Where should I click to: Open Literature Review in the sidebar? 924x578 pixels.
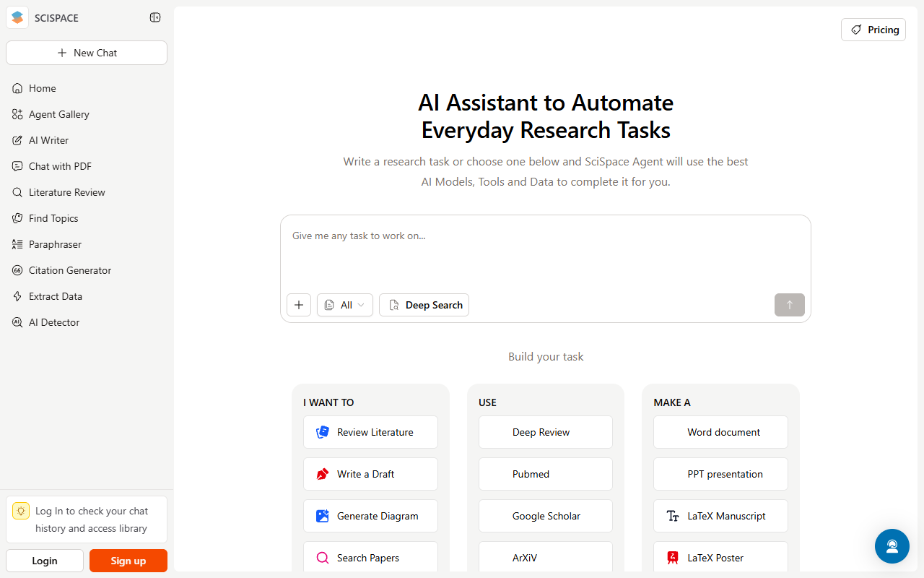click(87, 192)
